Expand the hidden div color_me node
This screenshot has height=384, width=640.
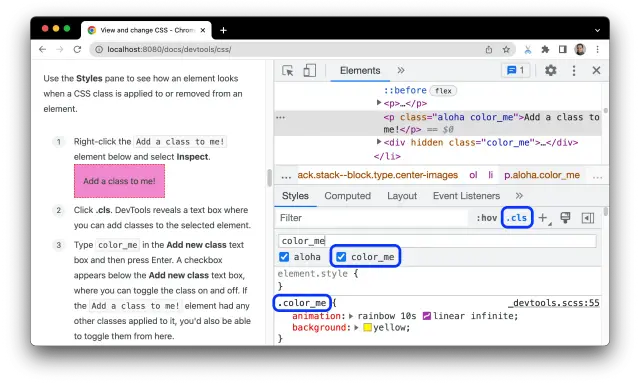click(379, 142)
